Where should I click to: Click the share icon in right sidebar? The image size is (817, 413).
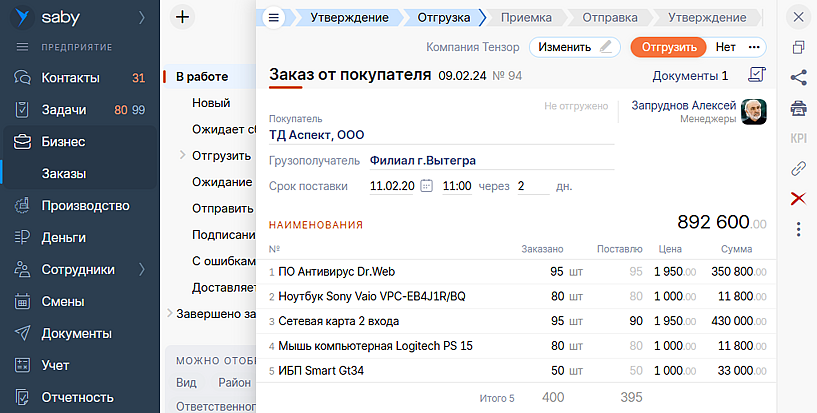point(798,77)
